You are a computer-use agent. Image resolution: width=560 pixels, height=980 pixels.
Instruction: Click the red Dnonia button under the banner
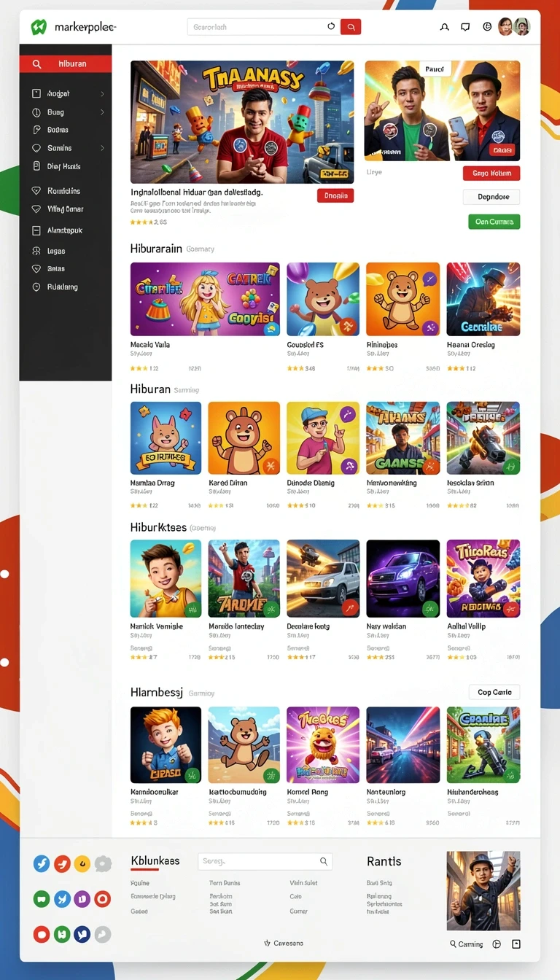[335, 195]
